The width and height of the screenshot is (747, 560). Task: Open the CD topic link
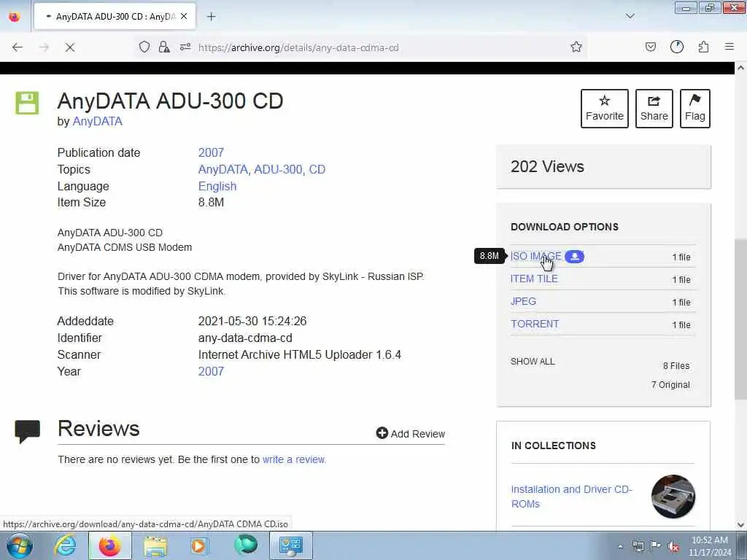317,169
